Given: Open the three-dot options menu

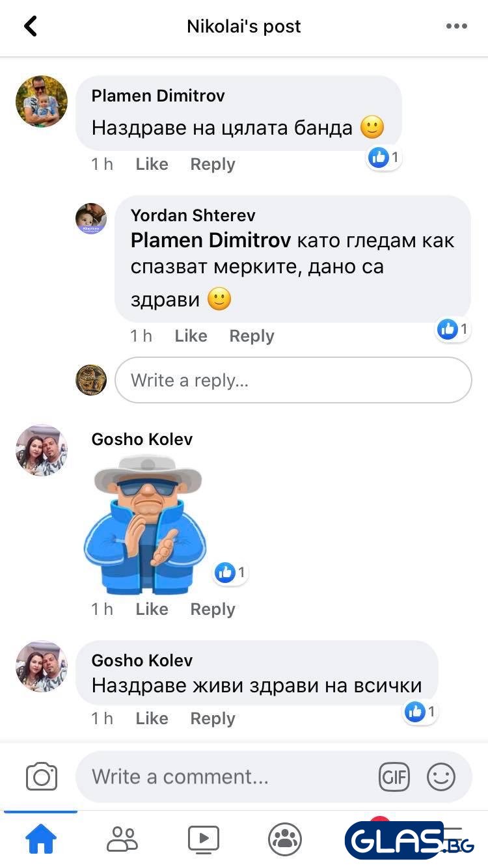Looking at the screenshot, I should [x=457, y=27].
